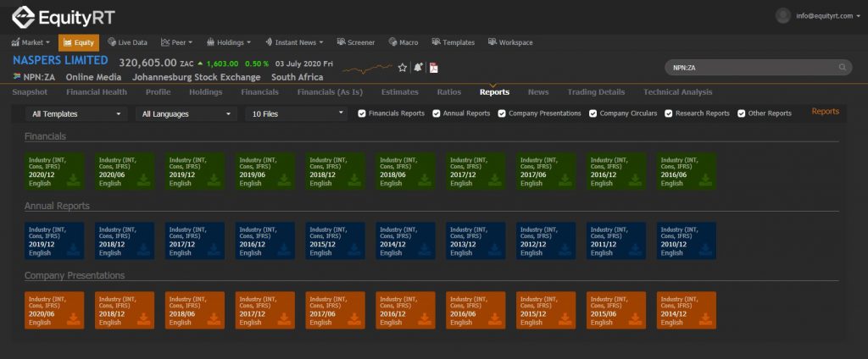Open the info@equityrt.com account menu
Viewport: 868px width, 359px height.
(x=827, y=16)
